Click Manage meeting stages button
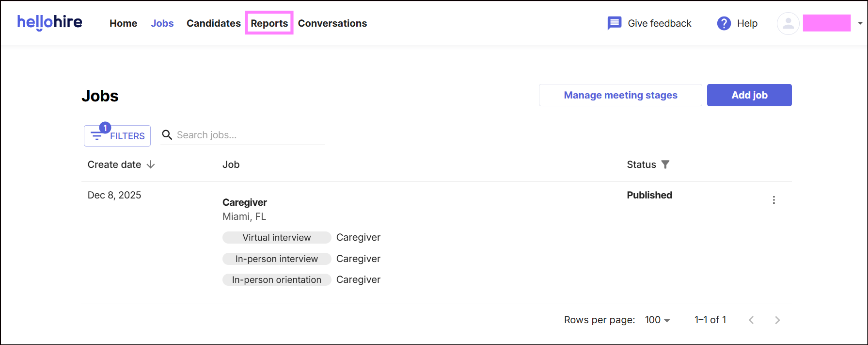The height and width of the screenshot is (345, 868). tap(620, 95)
